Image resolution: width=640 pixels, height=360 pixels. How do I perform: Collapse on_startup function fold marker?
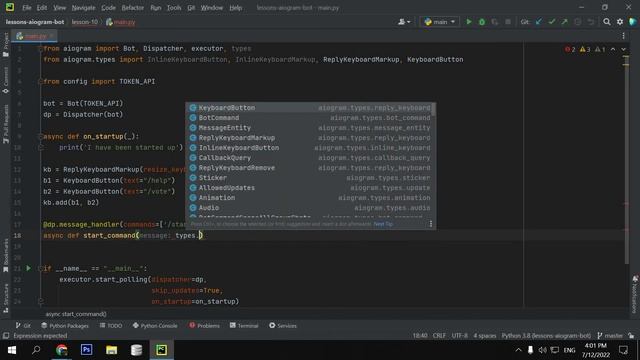(40, 136)
